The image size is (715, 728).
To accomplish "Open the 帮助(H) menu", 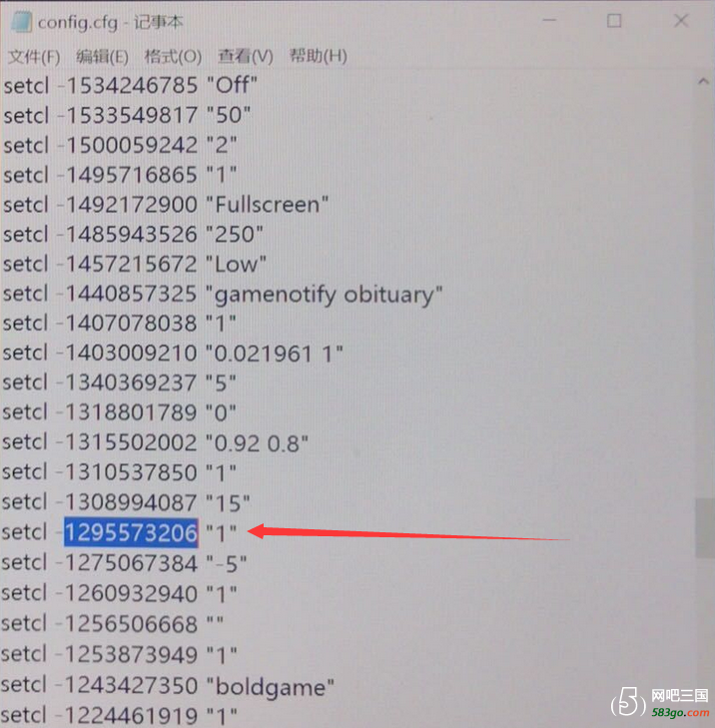I will pyautogui.click(x=318, y=56).
